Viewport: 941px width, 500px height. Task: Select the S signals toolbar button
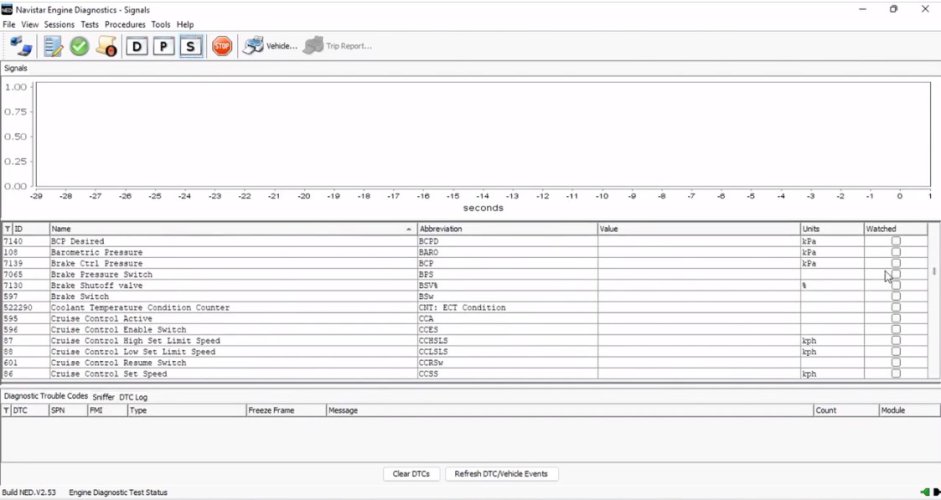pyautogui.click(x=191, y=46)
